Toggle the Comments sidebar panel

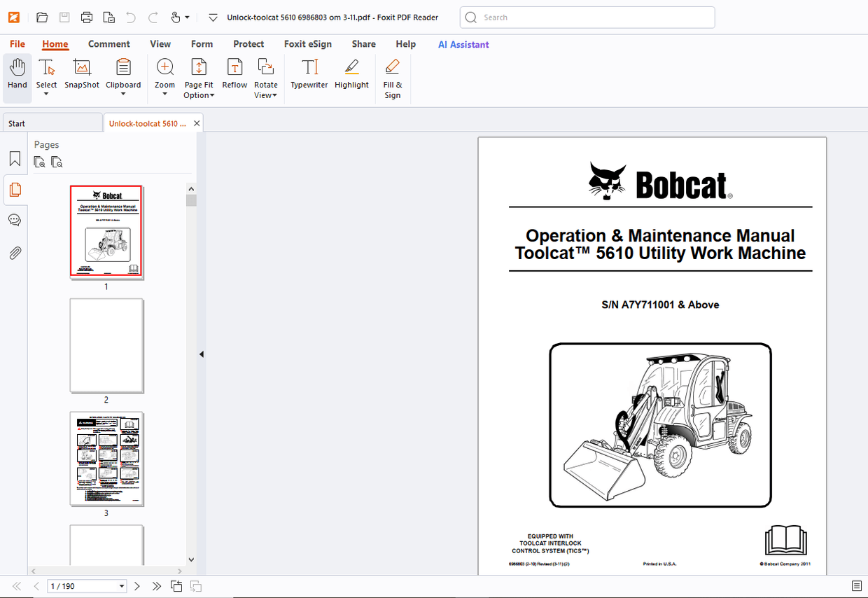click(15, 220)
